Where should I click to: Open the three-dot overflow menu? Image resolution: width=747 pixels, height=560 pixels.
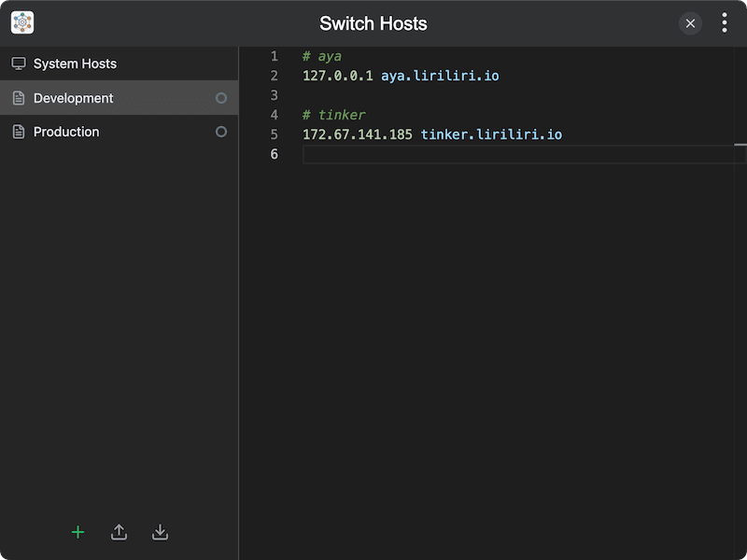pos(725,22)
